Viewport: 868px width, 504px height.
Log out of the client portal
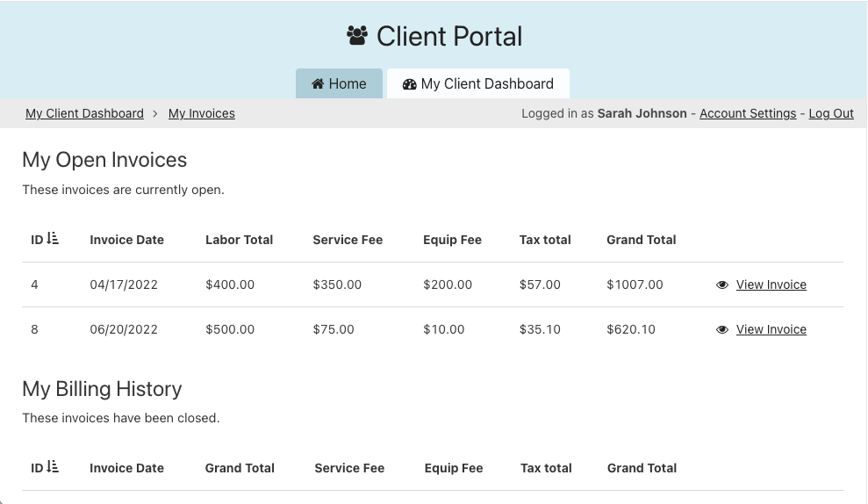point(831,113)
